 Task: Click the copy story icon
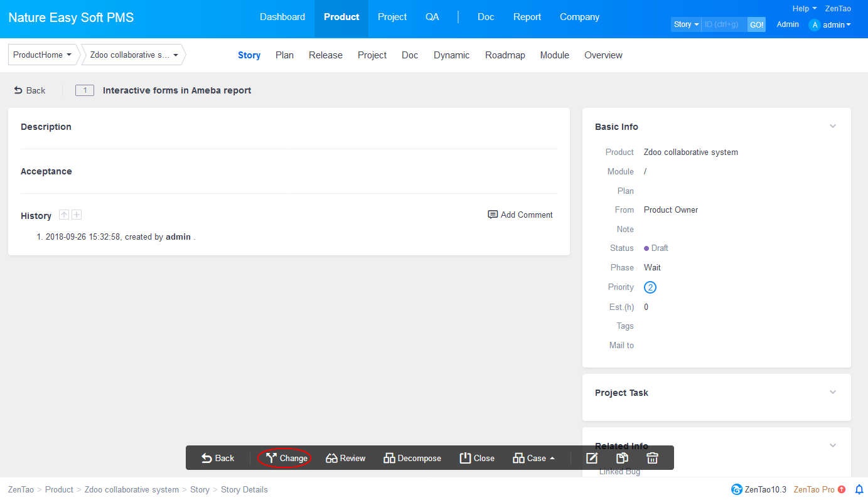point(622,458)
